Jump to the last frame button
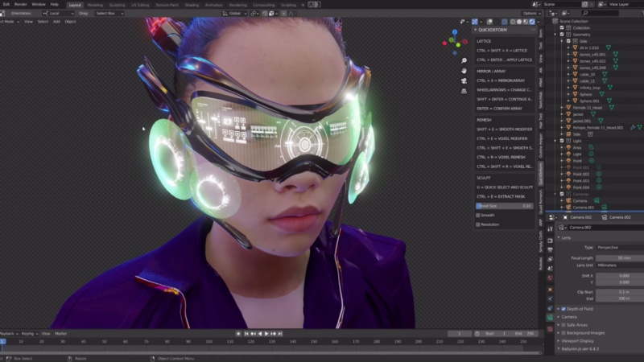This screenshot has width=644, height=362. [280, 334]
